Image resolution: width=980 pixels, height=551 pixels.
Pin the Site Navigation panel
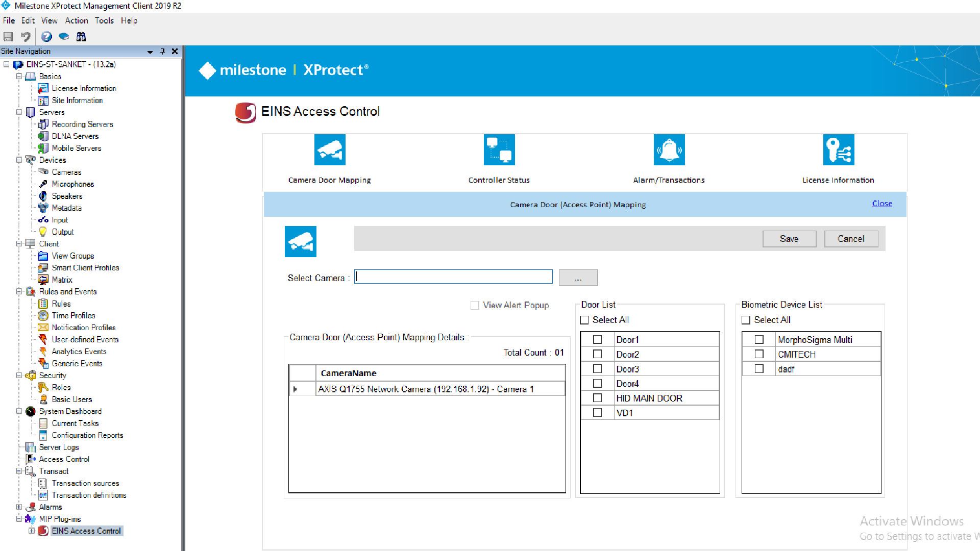pos(162,51)
